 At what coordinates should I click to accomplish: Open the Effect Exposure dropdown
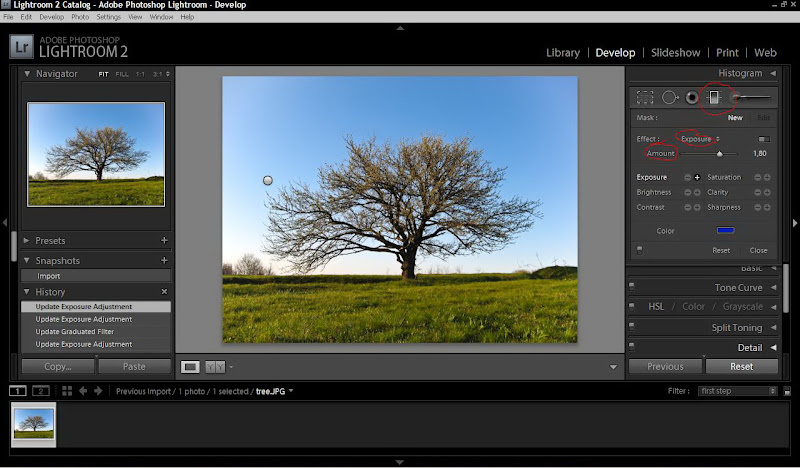click(699, 139)
